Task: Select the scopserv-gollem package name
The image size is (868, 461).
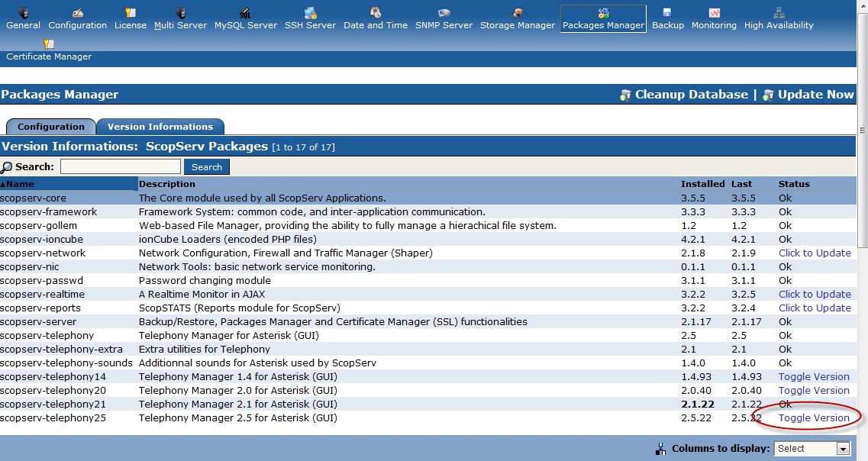Action: (x=39, y=226)
